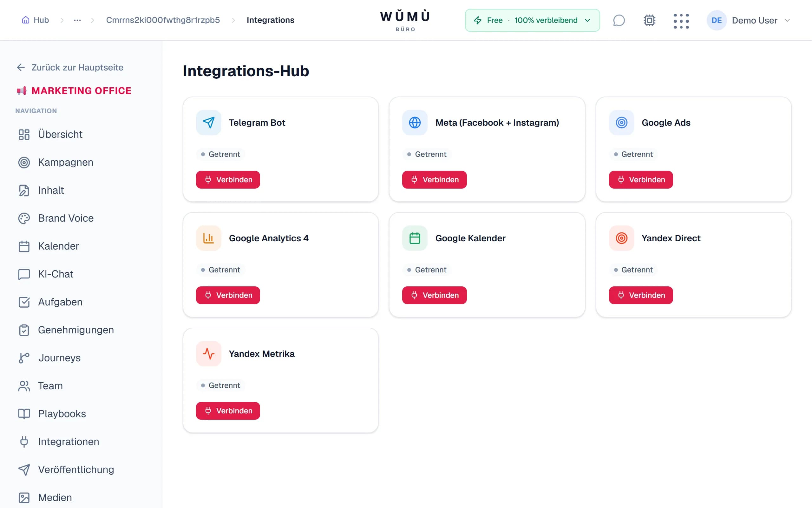Click Verbinden for Yandex Metrika
Image resolution: width=812 pixels, height=508 pixels.
pos(228,411)
